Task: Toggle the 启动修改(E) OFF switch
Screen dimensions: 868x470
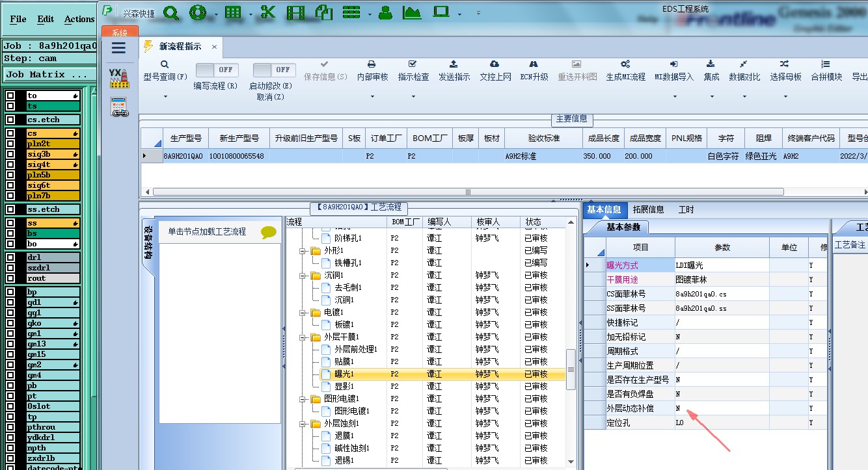Action: (x=275, y=70)
